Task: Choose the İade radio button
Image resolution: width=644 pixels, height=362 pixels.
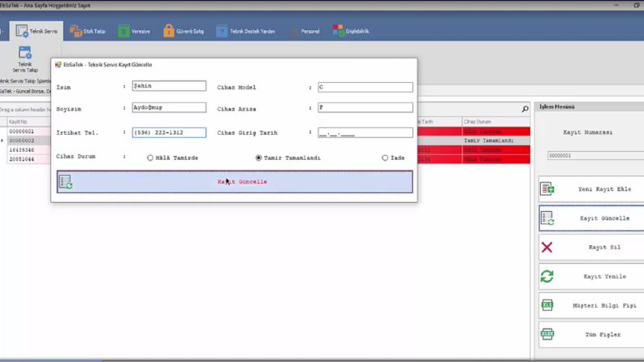Action: pyautogui.click(x=385, y=157)
